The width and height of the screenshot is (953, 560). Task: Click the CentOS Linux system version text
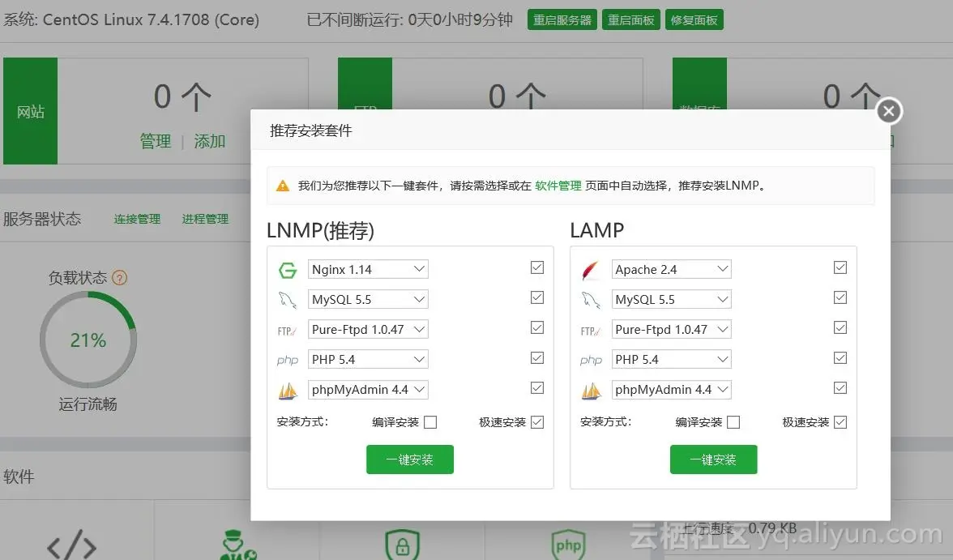tap(131, 19)
